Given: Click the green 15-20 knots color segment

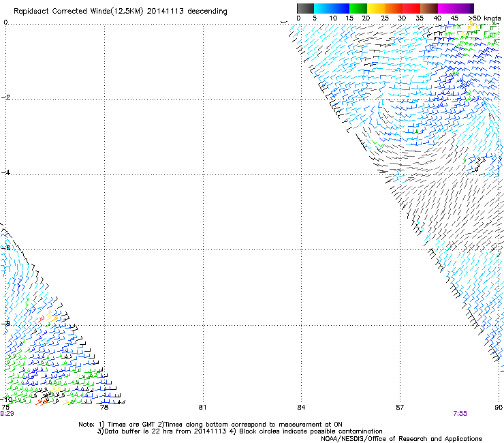Looking at the screenshot, I should 358,8.
